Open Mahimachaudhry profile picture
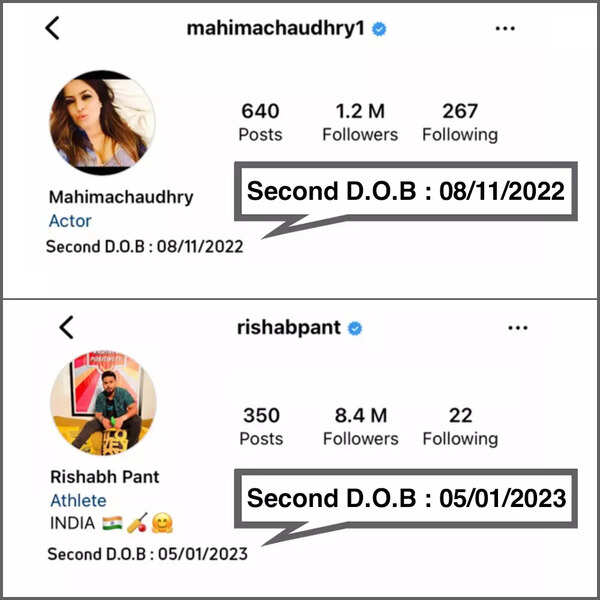The height and width of the screenshot is (600, 600). pos(103,122)
